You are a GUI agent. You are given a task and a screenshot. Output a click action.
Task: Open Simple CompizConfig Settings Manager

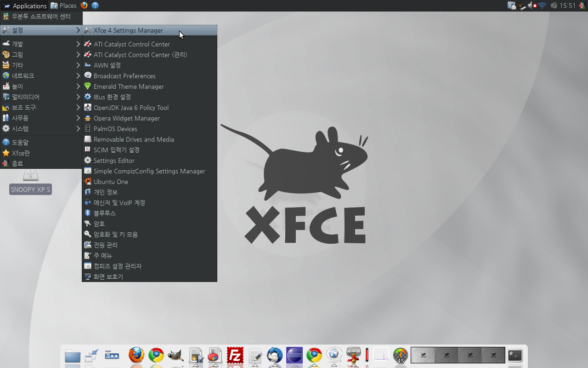(149, 171)
